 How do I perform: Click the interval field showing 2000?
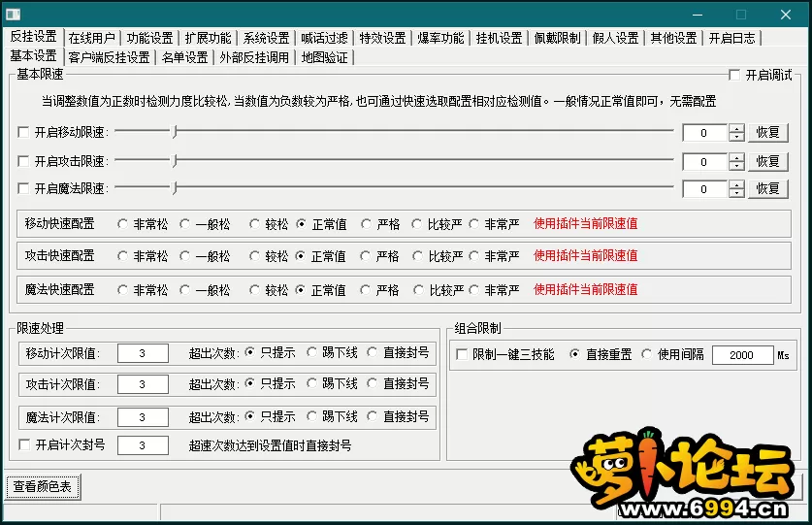(742, 355)
